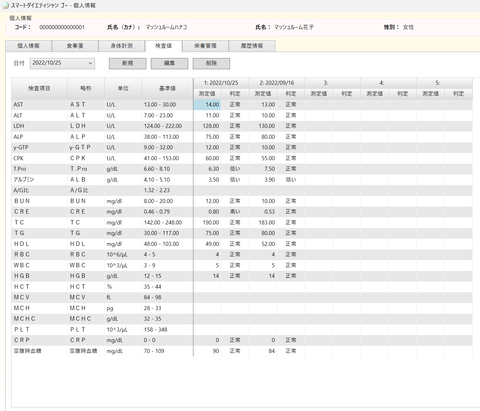Click the CRE value 0.80 cell

(x=207, y=212)
